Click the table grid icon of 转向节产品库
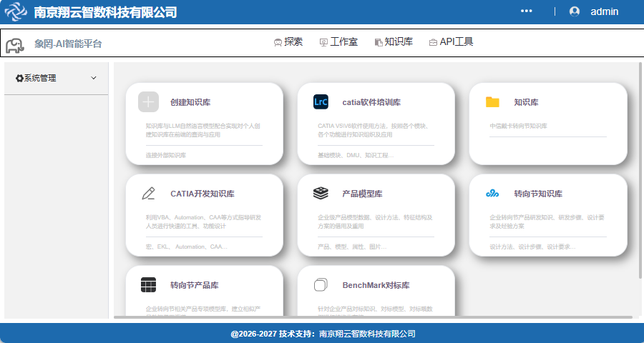 tap(148, 284)
